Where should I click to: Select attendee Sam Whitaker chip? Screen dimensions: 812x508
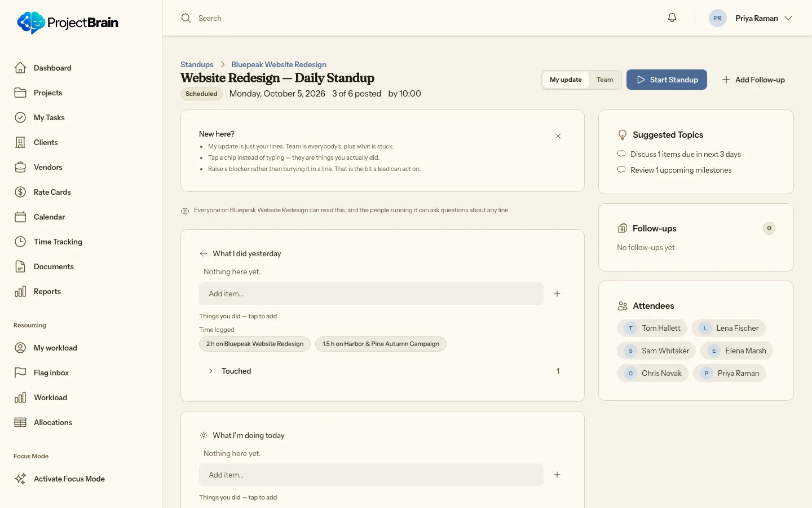[x=656, y=351]
